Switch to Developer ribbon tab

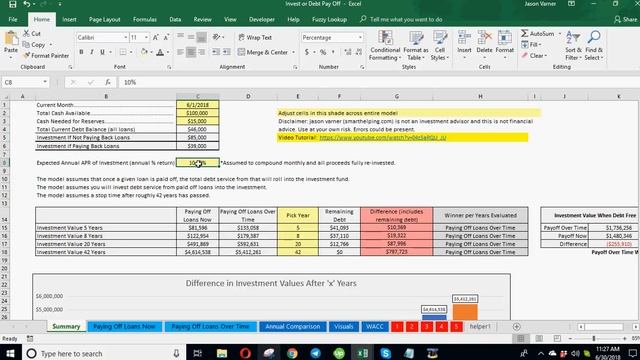tap(262, 19)
